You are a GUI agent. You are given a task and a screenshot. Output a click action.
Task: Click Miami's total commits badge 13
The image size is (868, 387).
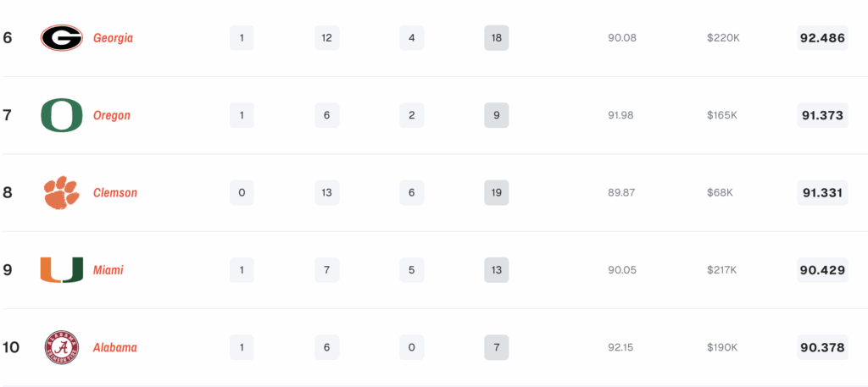[497, 270]
